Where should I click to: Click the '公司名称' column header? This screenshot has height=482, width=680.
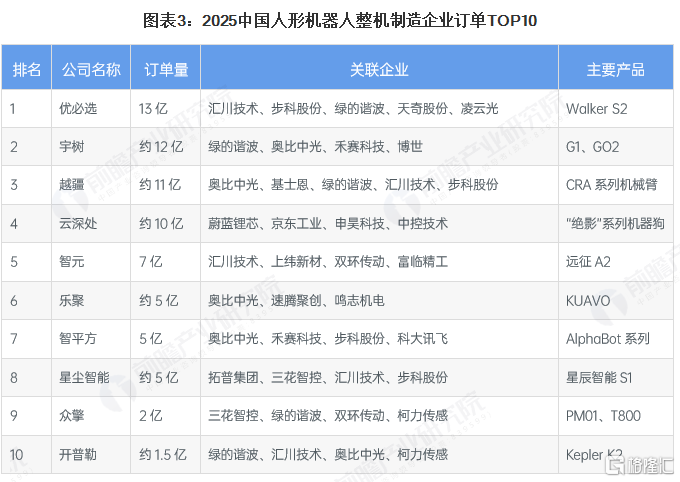pos(91,69)
